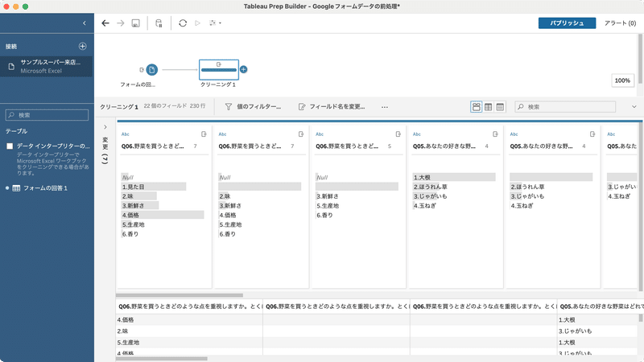Screen dimensions: 644x362
Task: Expand the 変更 (7) changes panel
Action: point(105,127)
